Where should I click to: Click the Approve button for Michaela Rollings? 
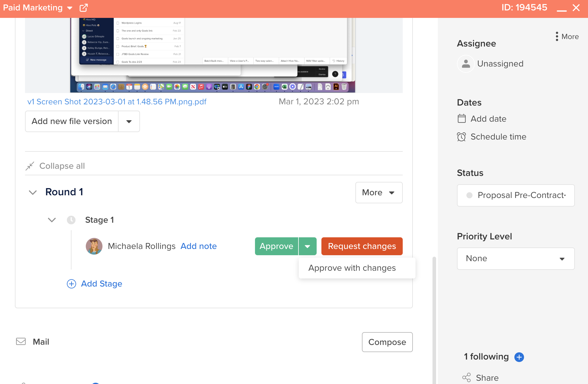coord(276,246)
